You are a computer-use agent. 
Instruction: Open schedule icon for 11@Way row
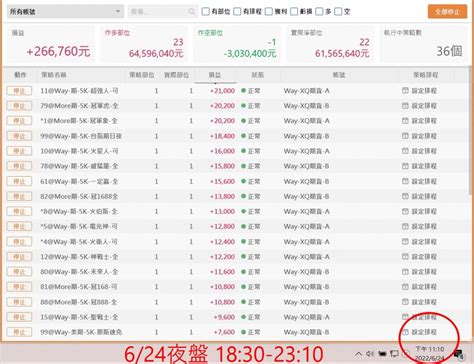click(x=405, y=90)
